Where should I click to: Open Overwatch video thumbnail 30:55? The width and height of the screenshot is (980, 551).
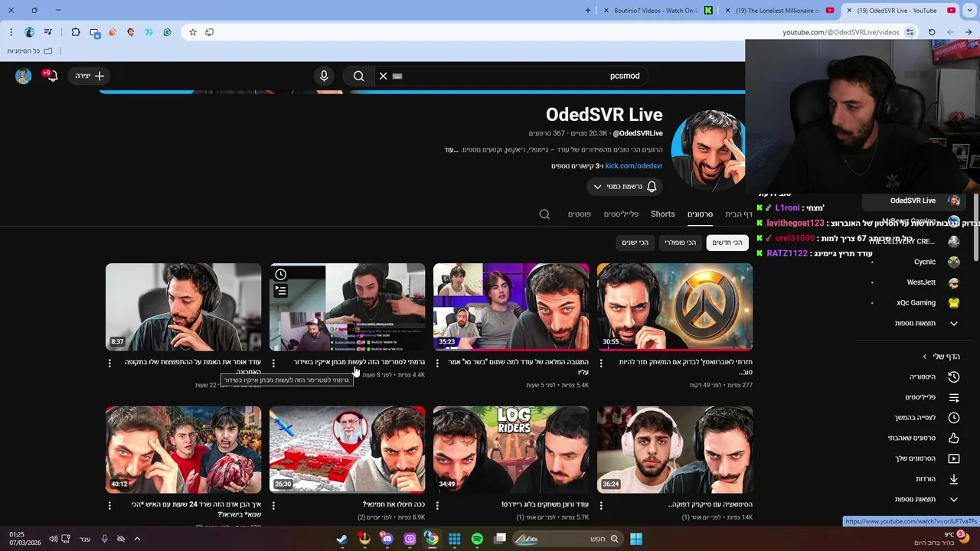click(675, 307)
